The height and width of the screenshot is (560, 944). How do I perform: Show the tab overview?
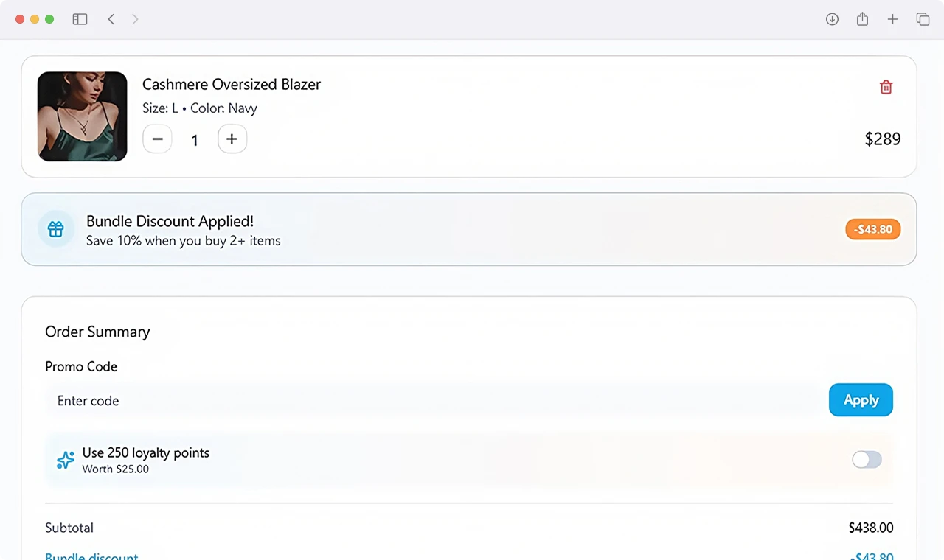[x=923, y=19]
